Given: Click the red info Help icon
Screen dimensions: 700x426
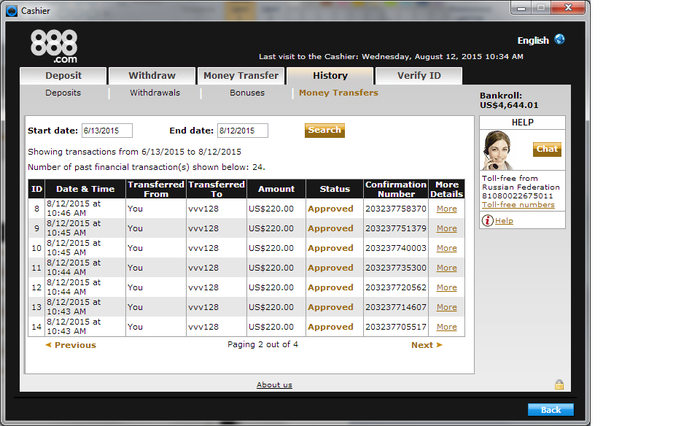Looking at the screenshot, I should click(488, 220).
